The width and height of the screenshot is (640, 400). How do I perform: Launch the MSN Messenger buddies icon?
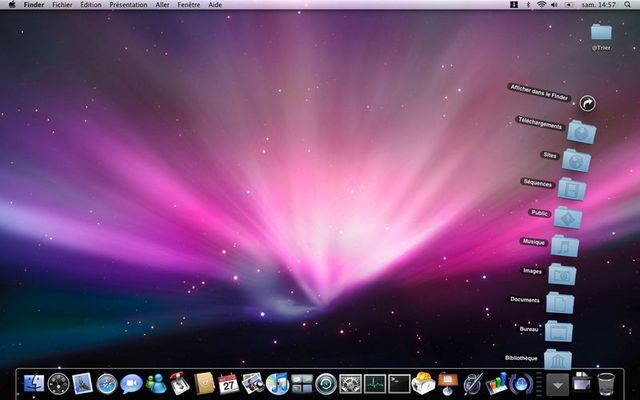[x=156, y=384]
